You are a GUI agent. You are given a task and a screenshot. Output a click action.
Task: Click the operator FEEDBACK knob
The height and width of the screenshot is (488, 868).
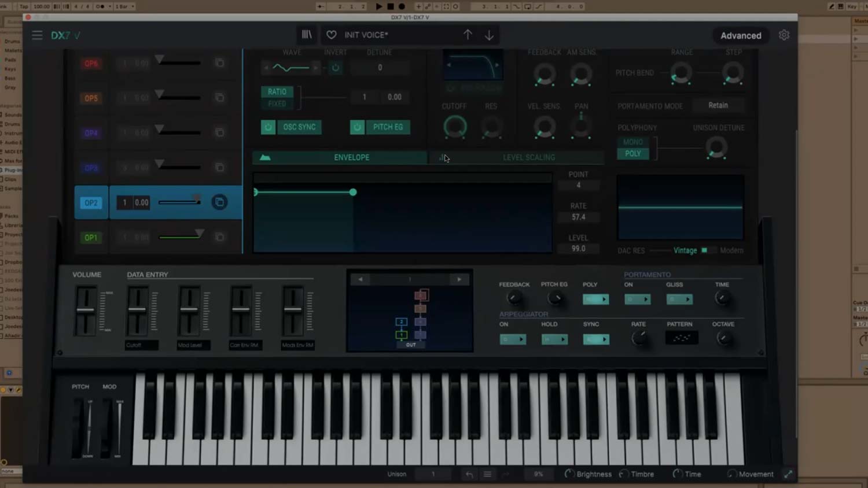click(545, 74)
